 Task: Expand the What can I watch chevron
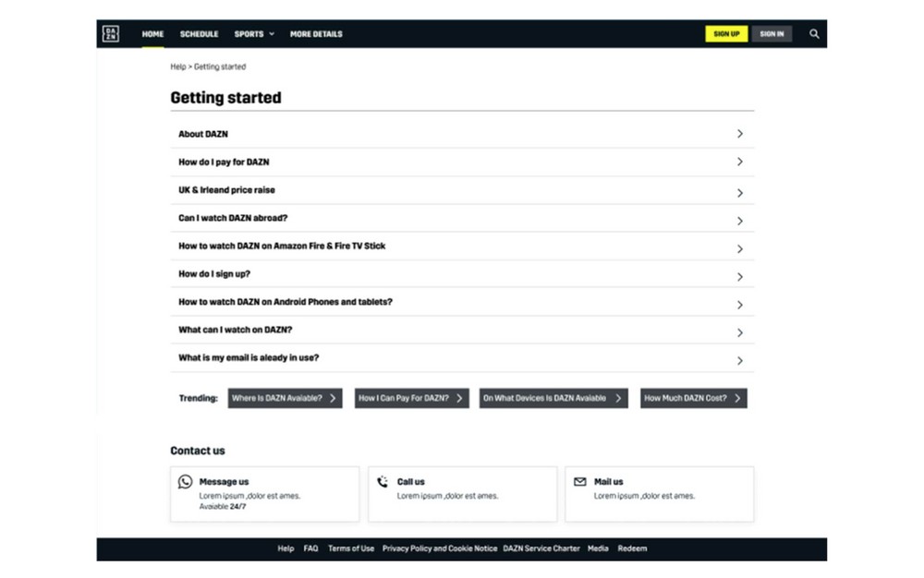[739, 333]
